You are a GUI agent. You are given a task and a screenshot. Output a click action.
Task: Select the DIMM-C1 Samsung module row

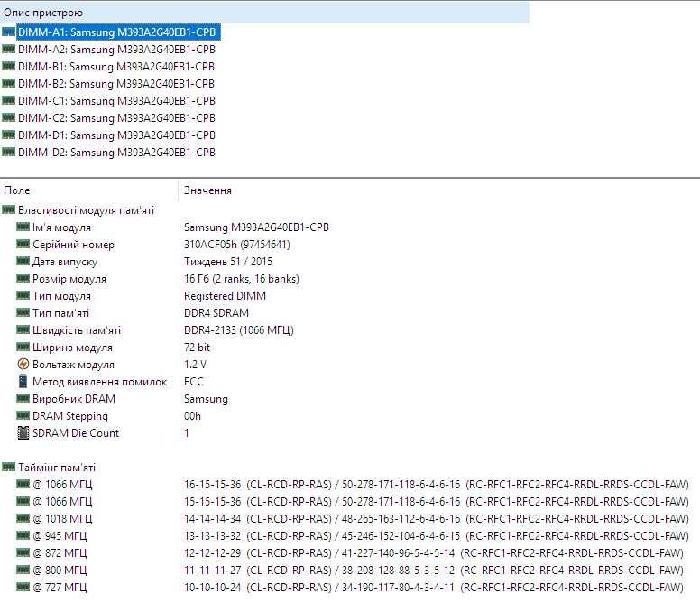pos(117,101)
